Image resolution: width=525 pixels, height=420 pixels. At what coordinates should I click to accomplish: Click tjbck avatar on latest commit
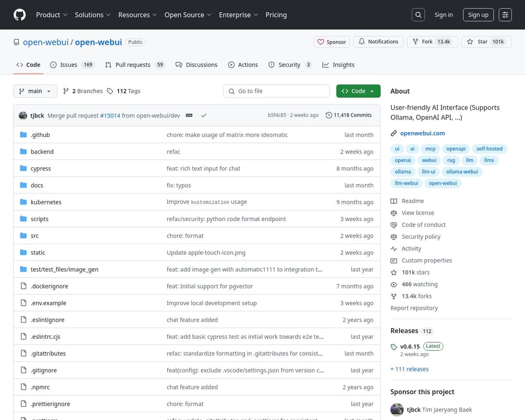pos(23,115)
